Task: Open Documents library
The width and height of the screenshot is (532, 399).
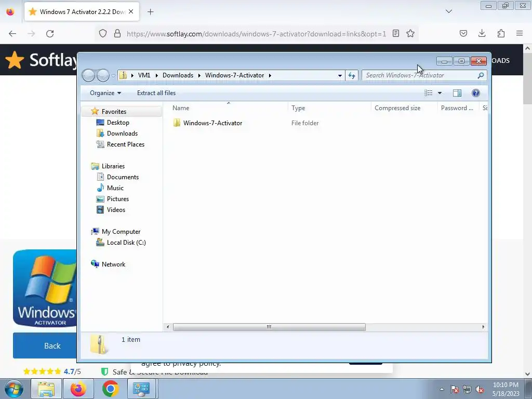Action: click(123, 177)
